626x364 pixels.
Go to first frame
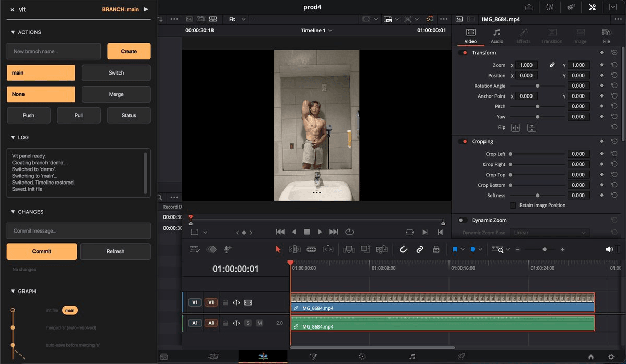tap(280, 232)
